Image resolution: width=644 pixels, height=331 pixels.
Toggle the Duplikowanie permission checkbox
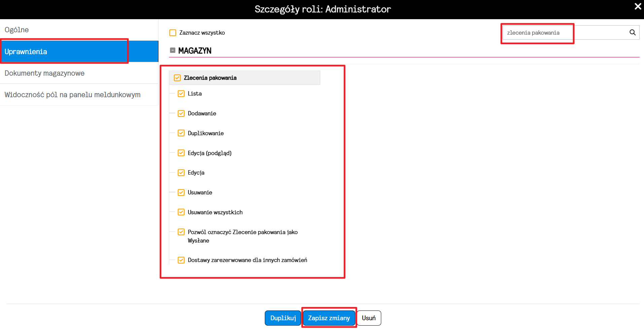[181, 133]
